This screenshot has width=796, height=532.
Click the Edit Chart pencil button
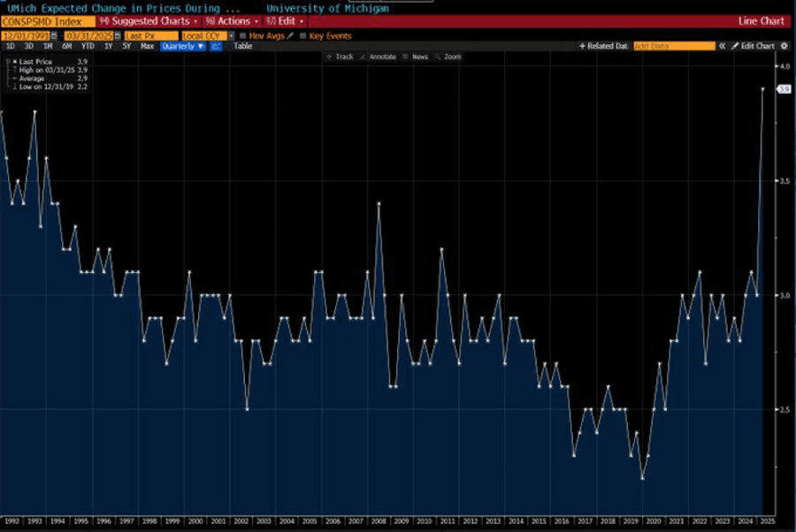click(753, 46)
